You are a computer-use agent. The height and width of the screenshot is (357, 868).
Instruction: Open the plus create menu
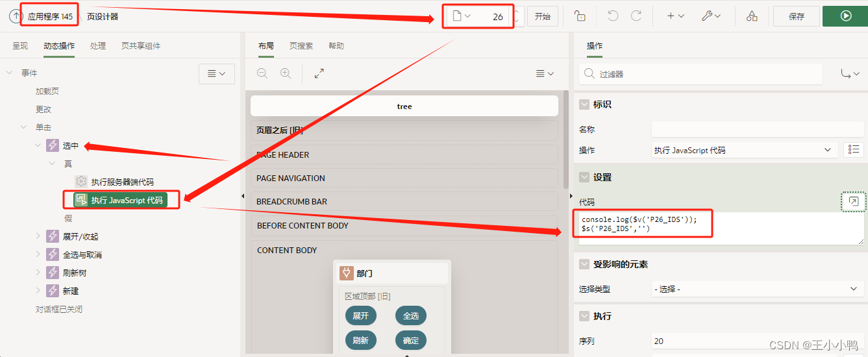(675, 16)
